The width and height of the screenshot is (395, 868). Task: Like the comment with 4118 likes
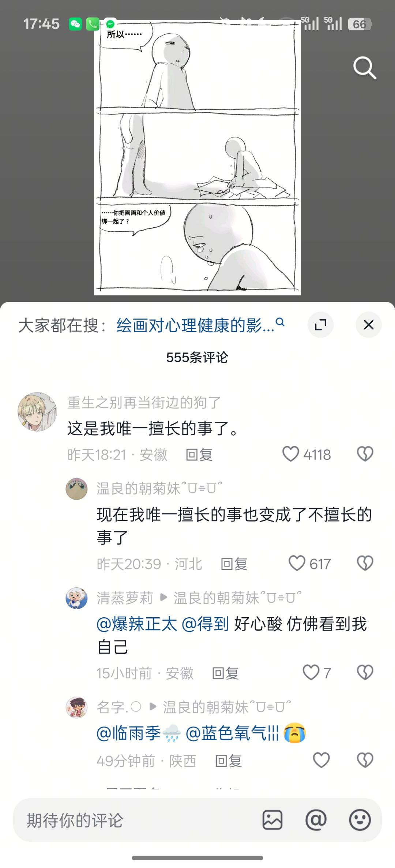click(x=291, y=454)
